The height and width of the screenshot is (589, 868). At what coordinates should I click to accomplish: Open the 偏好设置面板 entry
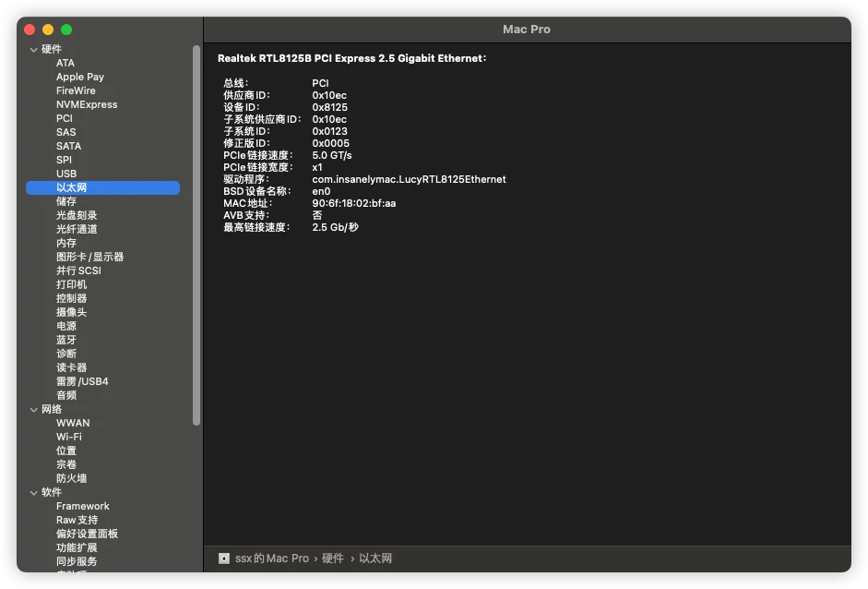click(x=87, y=535)
